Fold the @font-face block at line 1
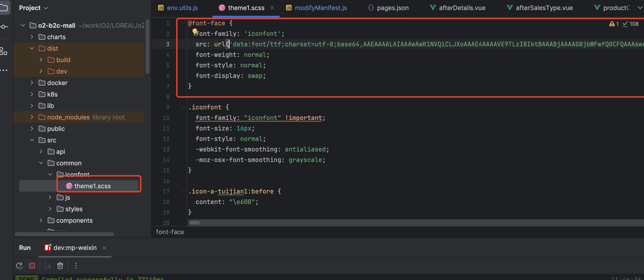The height and width of the screenshot is (280, 644). (x=183, y=23)
